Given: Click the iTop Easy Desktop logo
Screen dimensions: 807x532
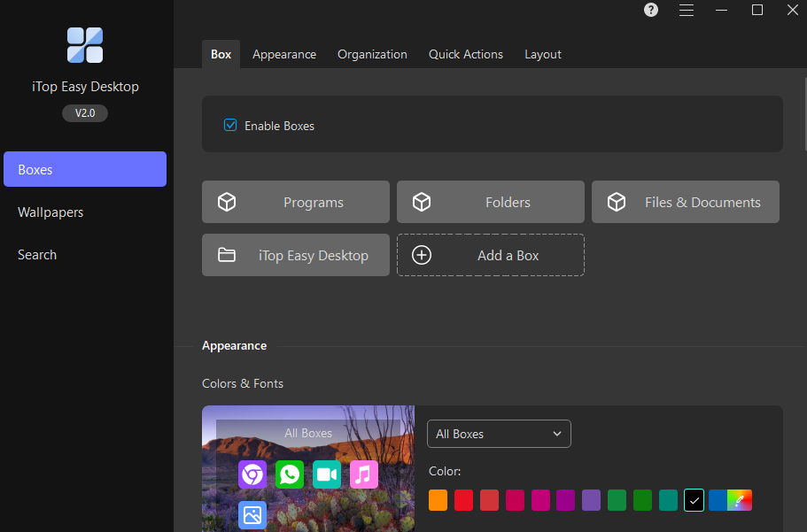Looking at the screenshot, I should click(85, 45).
